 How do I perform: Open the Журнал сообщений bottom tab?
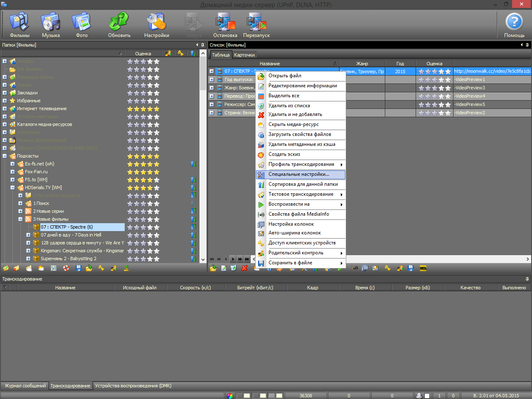[x=25, y=386]
